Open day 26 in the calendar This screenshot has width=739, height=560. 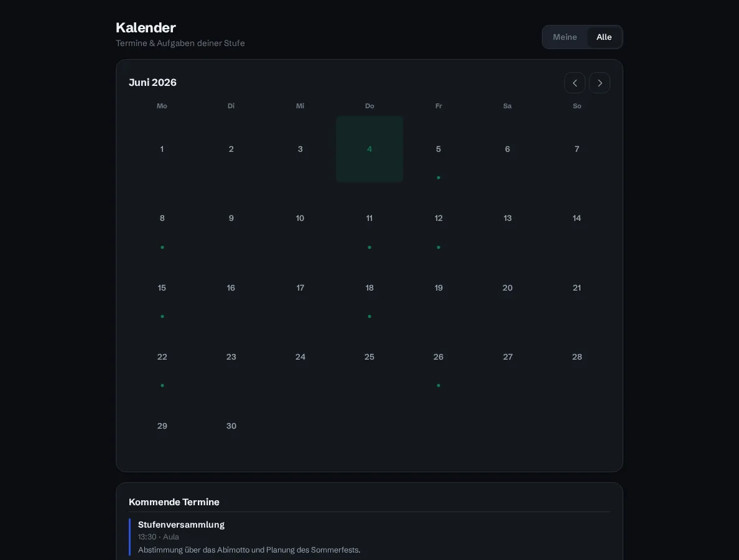click(x=439, y=357)
